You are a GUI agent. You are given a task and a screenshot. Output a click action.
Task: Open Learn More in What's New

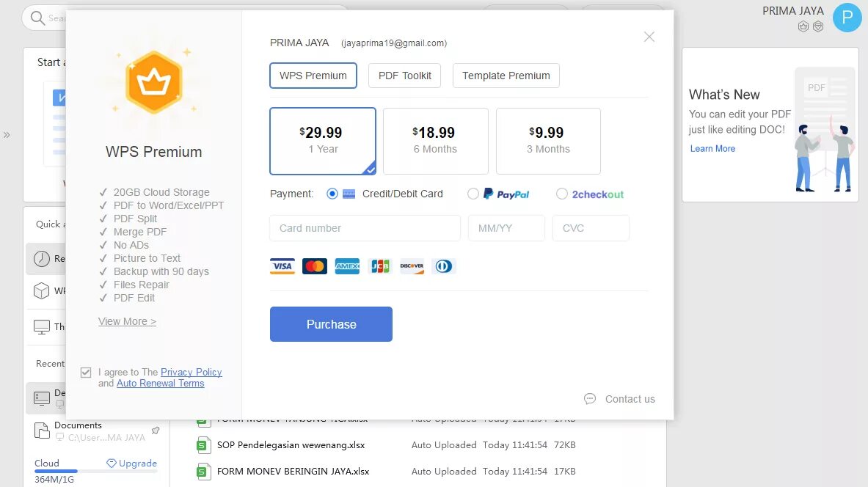pos(712,148)
